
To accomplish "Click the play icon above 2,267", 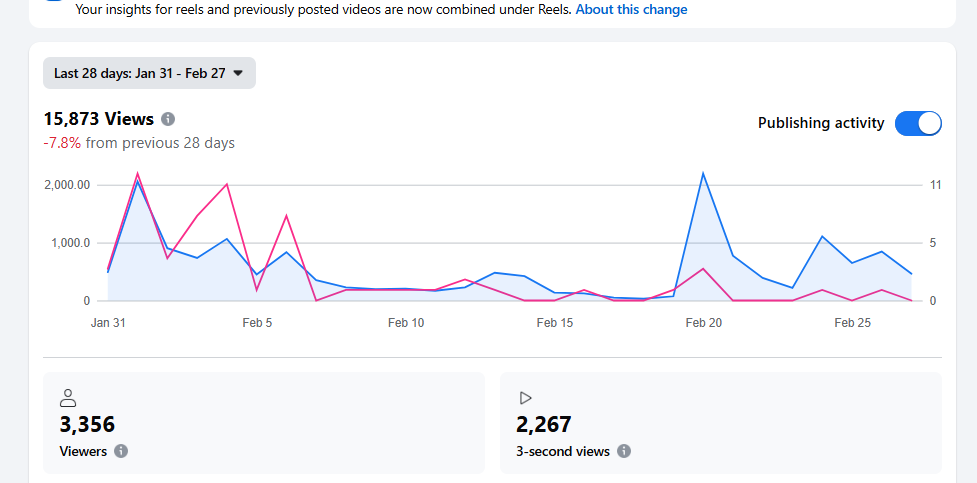I will [x=525, y=398].
